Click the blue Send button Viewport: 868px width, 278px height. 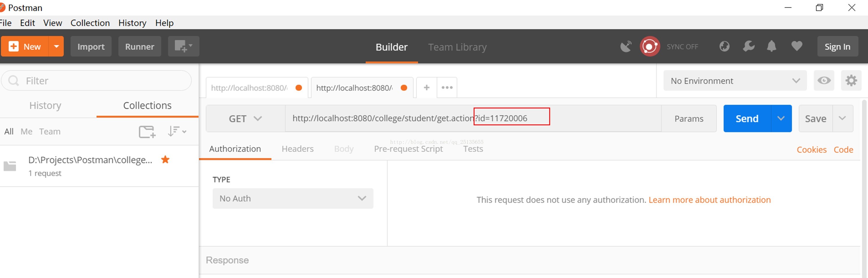pyautogui.click(x=747, y=118)
